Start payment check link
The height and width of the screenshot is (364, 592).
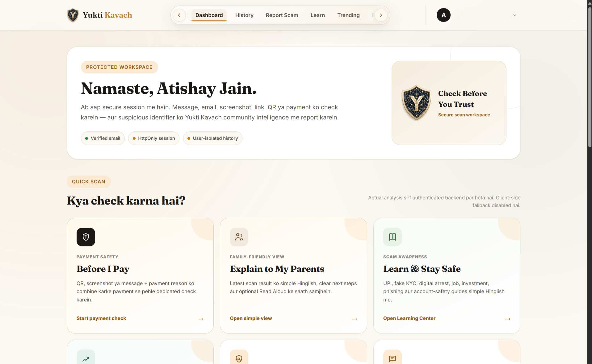tap(101, 318)
